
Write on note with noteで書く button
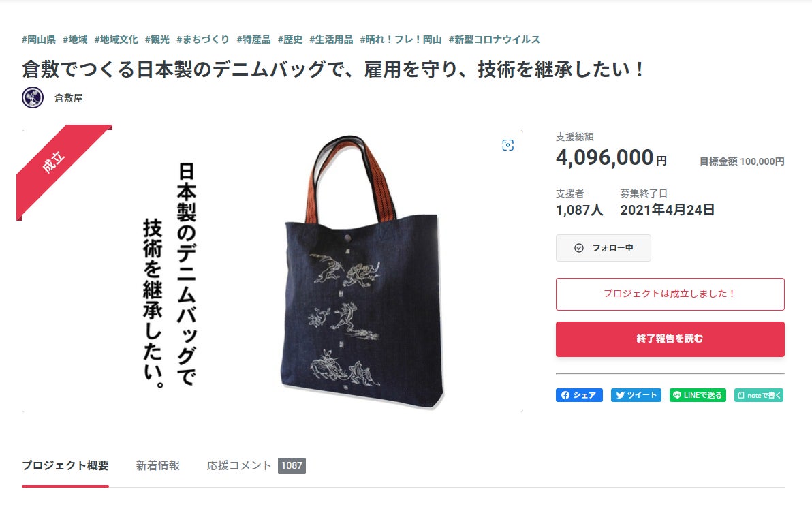pos(759,395)
